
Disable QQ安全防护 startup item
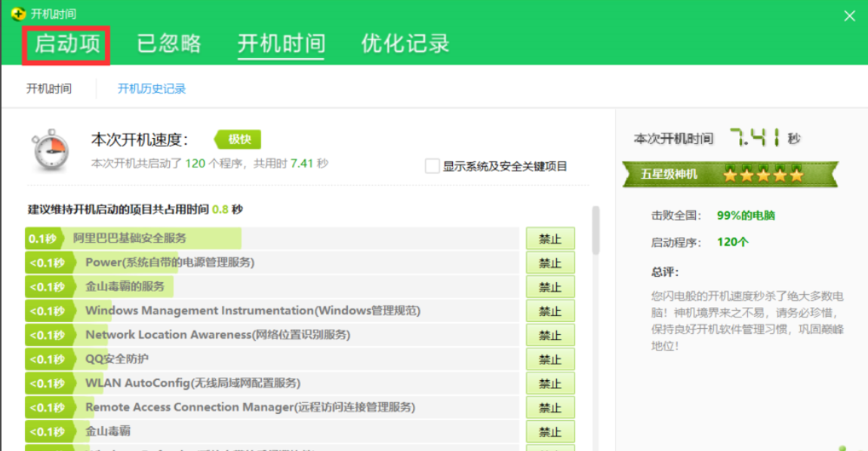(549, 360)
